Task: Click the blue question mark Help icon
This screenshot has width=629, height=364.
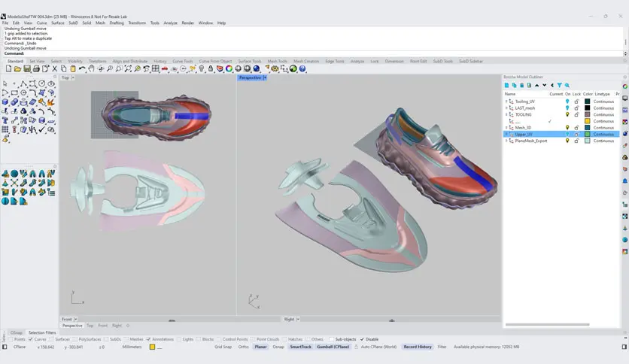Action: (302, 68)
